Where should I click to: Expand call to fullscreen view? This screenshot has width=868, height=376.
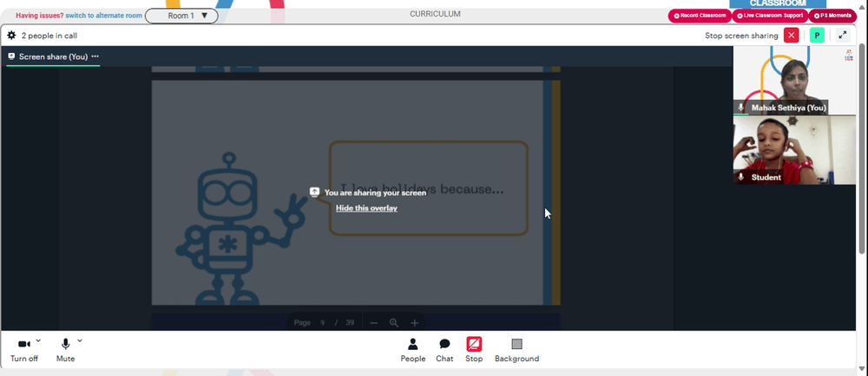[843, 36]
